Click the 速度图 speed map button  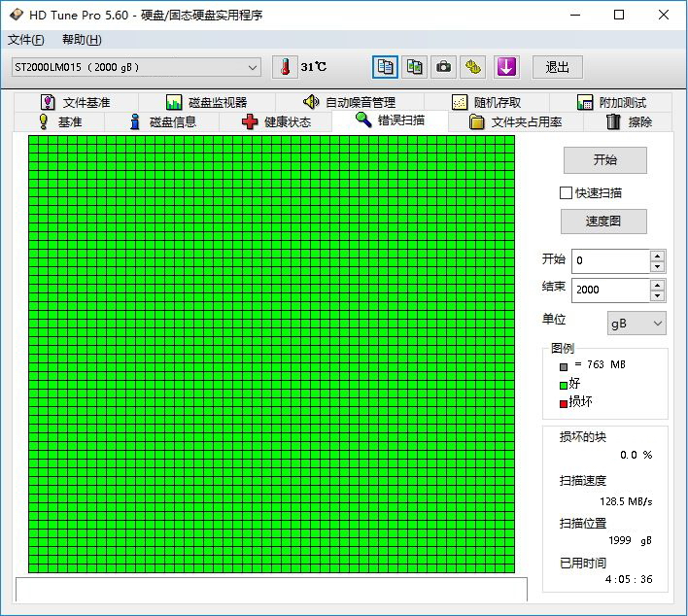(602, 222)
